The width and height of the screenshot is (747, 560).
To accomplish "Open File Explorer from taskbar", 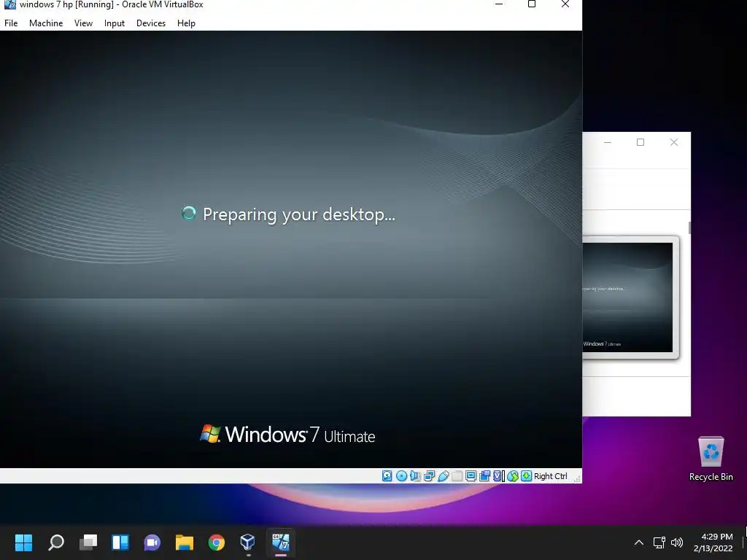I will pos(185,542).
